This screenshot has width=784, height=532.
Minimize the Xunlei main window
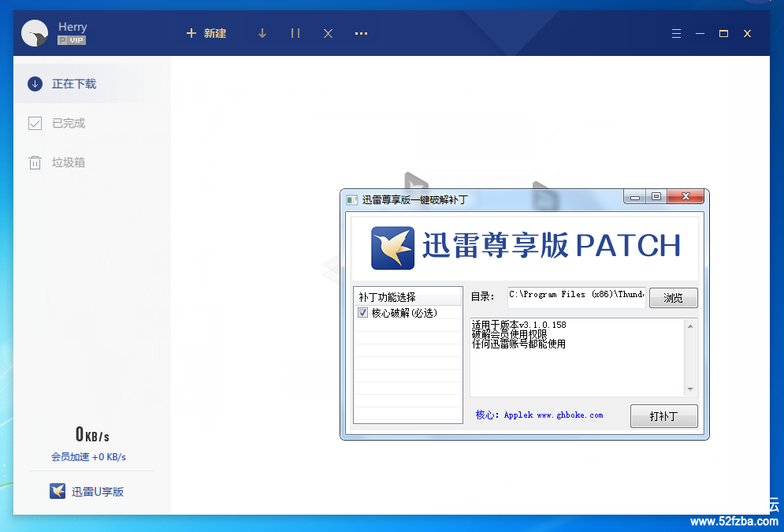tap(700, 34)
